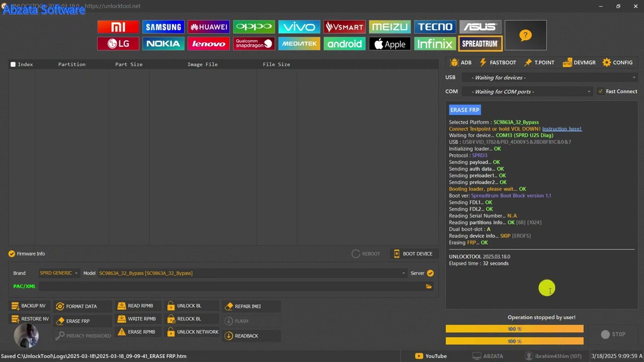The height and width of the screenshot is (362, 644).
Task: Open the ibrahim43him account entry
Action: coord(553,356)
